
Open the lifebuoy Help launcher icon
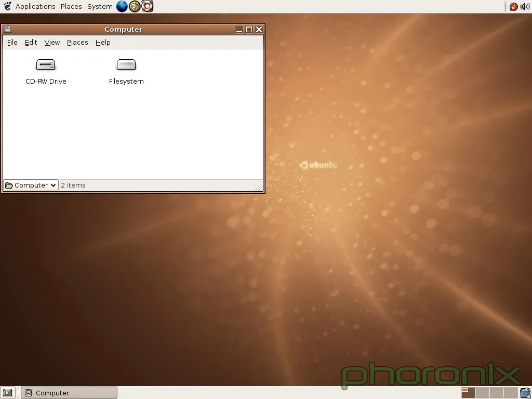tap(147, 6)
